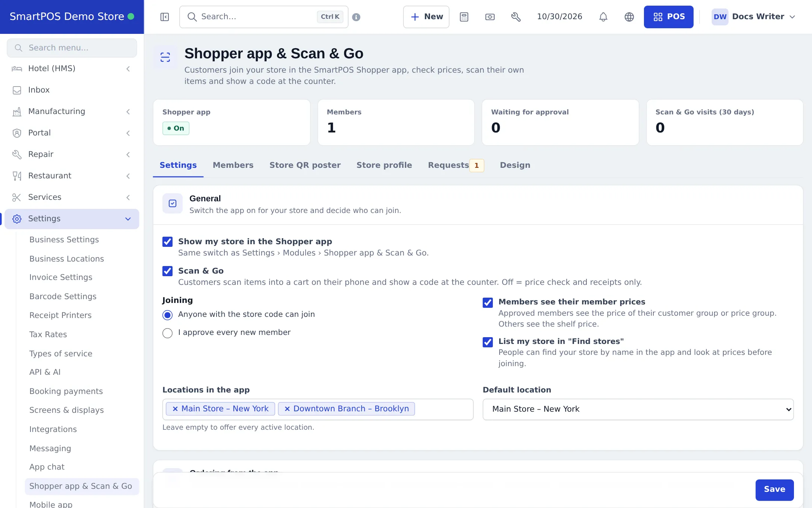The width and height of the screenshot is (812, 508).
Task: Uncheck Show my store in the Shopper app
Action: pos(168,242)
